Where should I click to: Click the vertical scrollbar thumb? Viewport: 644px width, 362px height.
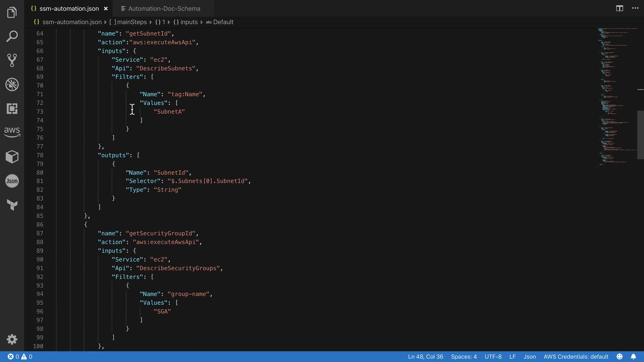pyautogui.click(x=640, y=134)
